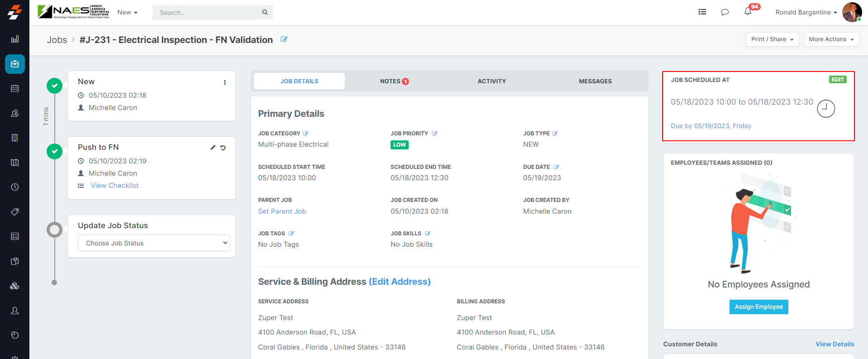Expand the Choose Job Status dropdown
Screen dimensions: 868x359
pos(154,243)
